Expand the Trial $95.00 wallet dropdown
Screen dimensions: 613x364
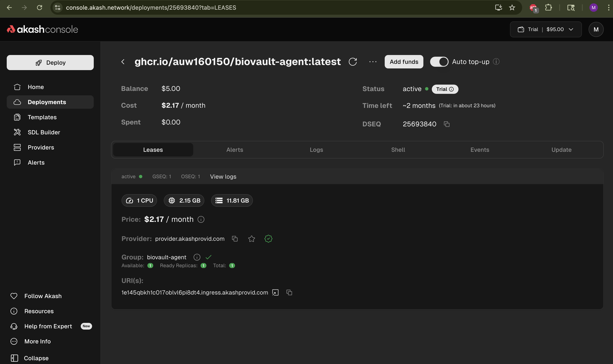pyautogui.click(x=546, y=29)
